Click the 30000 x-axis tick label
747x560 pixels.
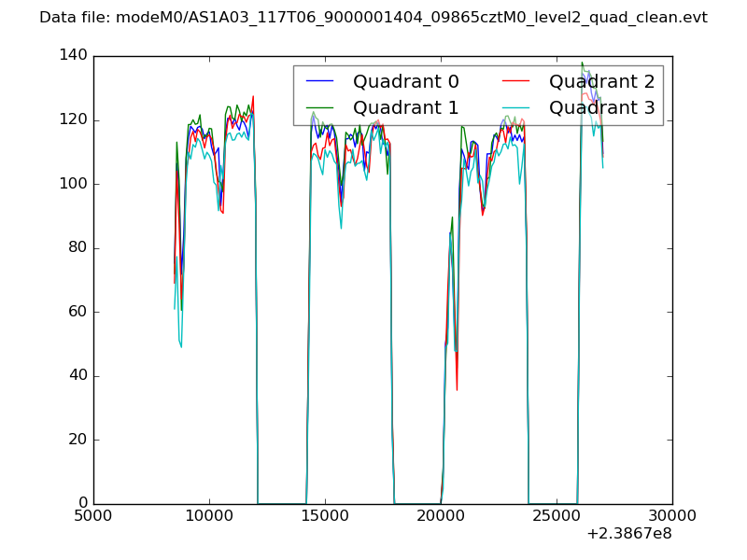(672, 516)
